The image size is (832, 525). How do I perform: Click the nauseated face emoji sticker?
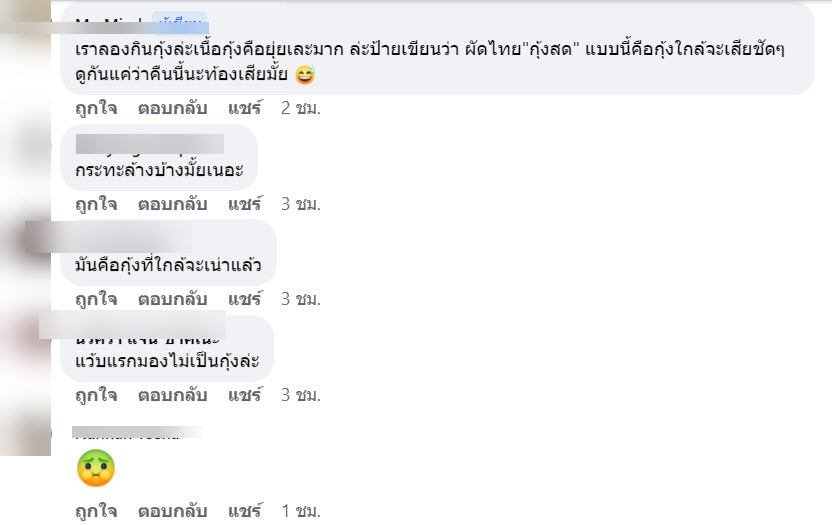(96, 468)
